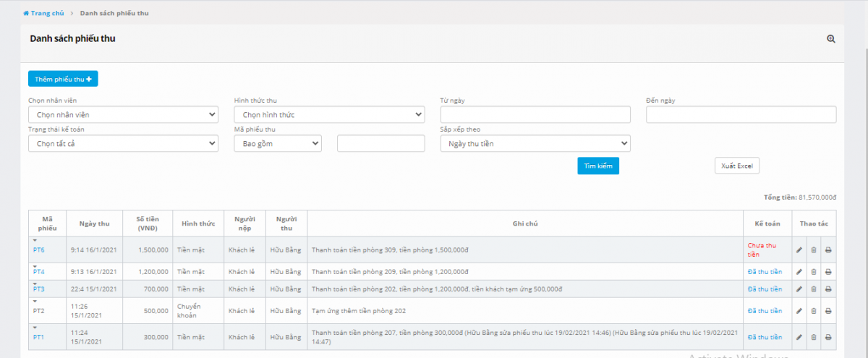Print receipt PT1 with printer icon

click(x=828, y=337)
